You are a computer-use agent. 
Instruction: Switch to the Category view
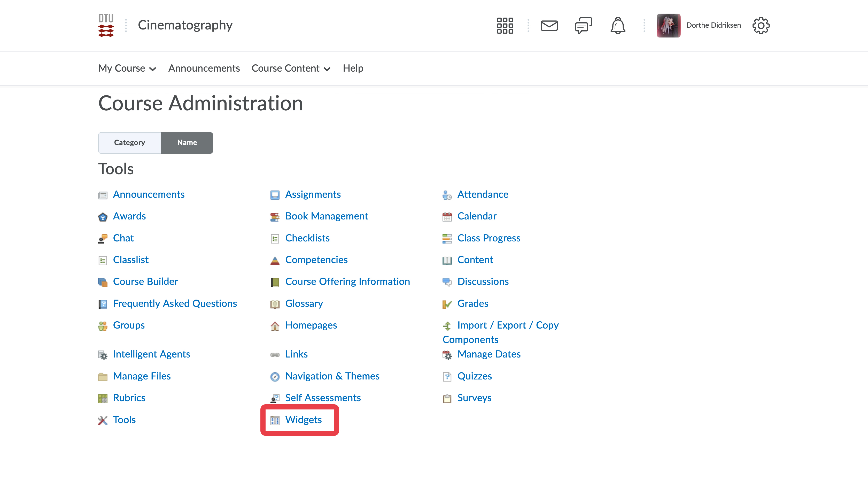[x=129, y=143]
